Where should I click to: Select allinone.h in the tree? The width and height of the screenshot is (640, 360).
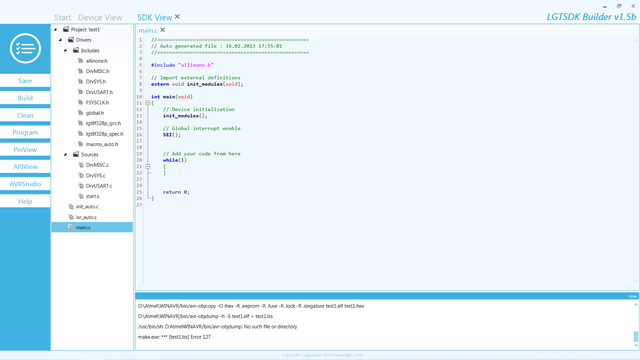coord(97,61)
